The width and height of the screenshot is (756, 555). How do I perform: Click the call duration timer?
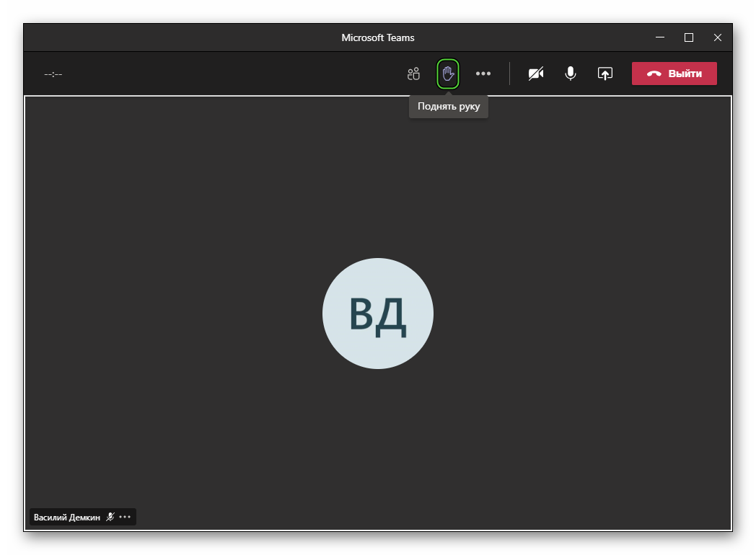point(53,74)
